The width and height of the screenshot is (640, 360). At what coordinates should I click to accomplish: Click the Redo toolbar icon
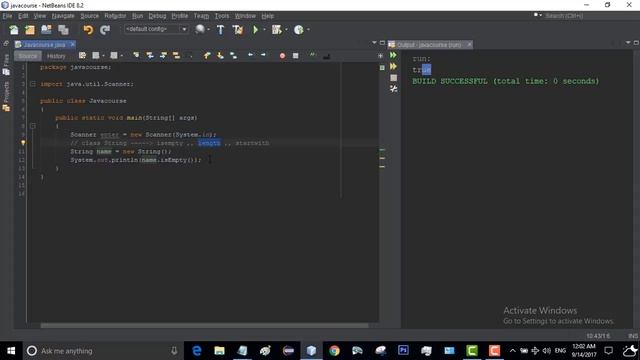[x=105, y=29]
